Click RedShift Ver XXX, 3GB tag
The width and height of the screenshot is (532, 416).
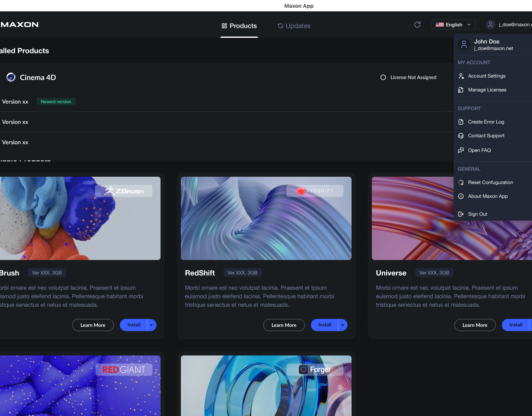(x=242, y=273)
